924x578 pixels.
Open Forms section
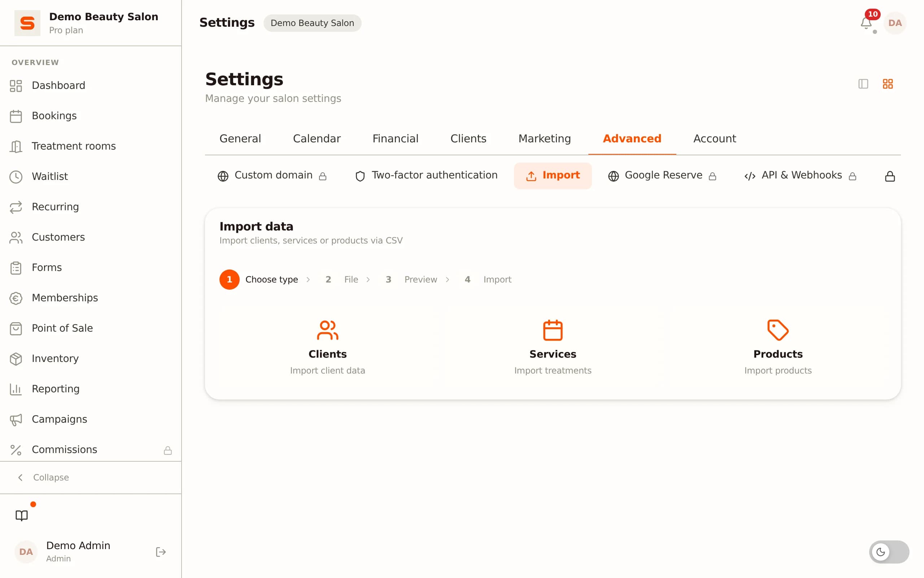click(91, 268)
